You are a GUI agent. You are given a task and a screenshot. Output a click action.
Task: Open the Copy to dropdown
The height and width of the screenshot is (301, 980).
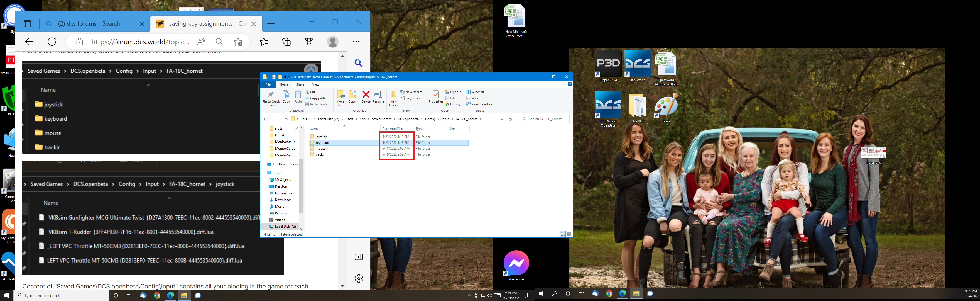pyautogui.click(x=352, y=98)
